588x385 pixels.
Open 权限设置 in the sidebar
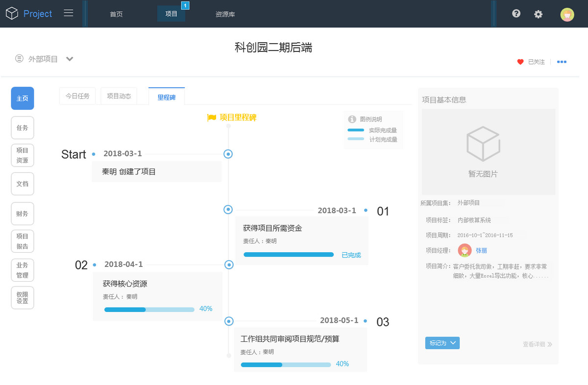click(x=22, y=297)
